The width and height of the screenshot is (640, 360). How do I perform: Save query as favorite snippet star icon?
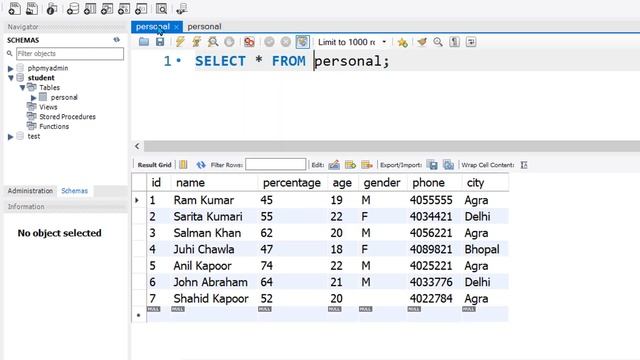[402, 42]
